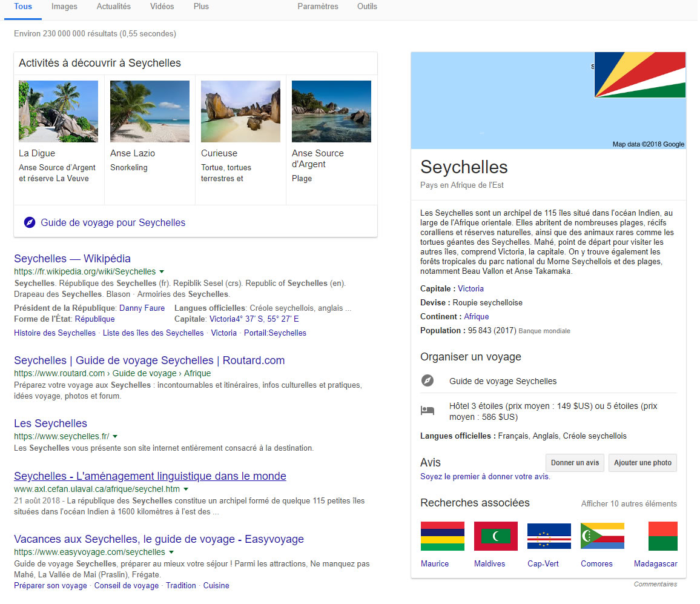Open the Anse Lazio beach photo
This screenshot has height=604, width=700.
pyautogui.click(x=150, y=111)
